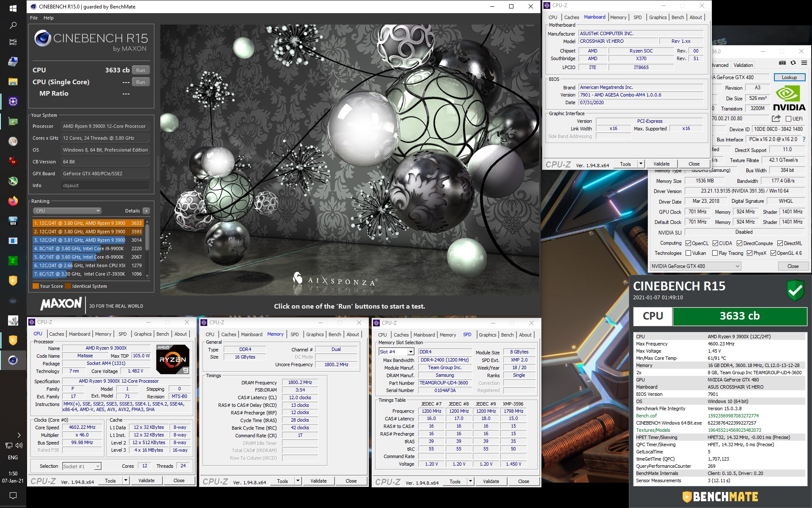Switch to GPU-Z graphics card taskbar icon

[13, 121]
